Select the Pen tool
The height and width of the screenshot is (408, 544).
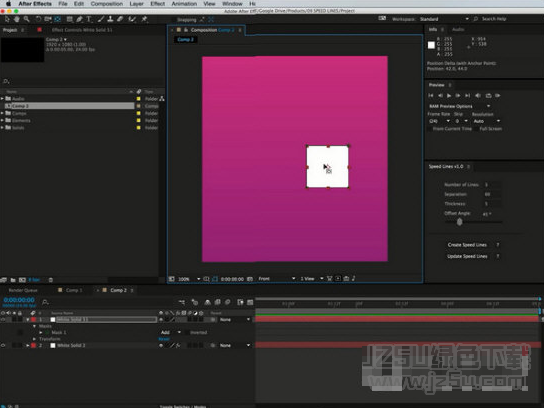[x=79, y=19]
